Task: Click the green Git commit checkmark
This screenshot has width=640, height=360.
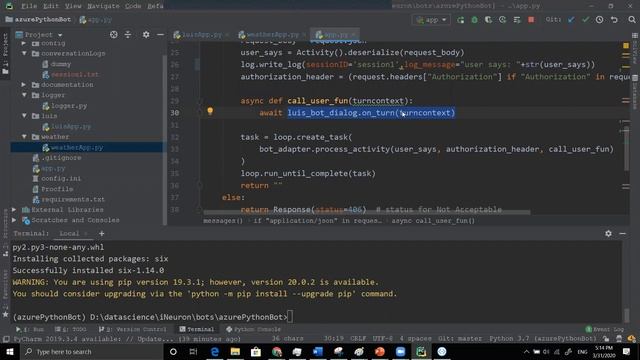Action: coord(585,20)
